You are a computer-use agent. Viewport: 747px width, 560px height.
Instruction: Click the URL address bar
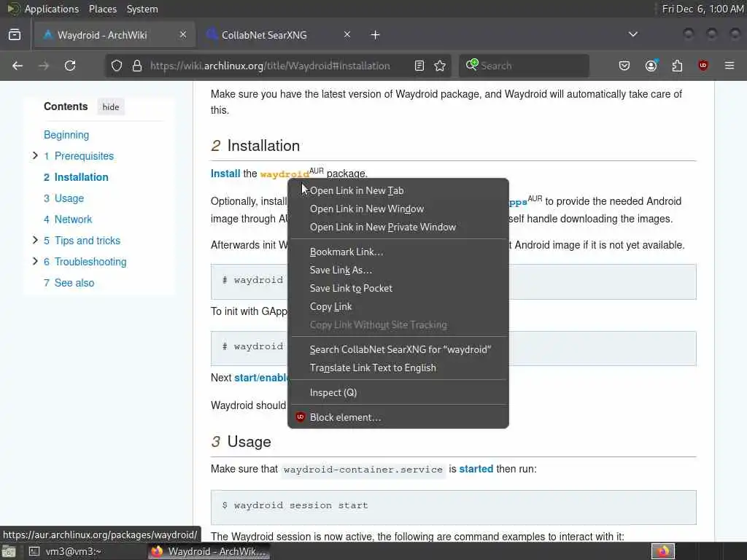tap(270, 66)
